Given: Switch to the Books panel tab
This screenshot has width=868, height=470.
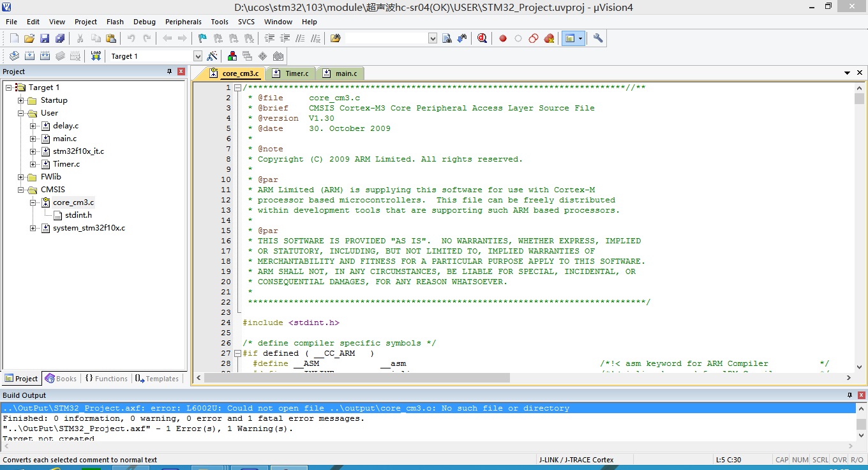Looking at the screenshot, I should (61, 379).
